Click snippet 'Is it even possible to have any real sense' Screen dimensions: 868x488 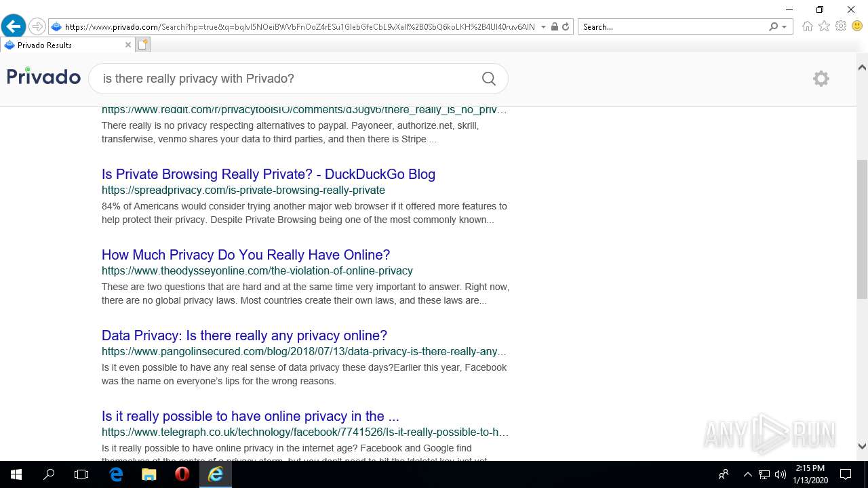click(304, 374)
